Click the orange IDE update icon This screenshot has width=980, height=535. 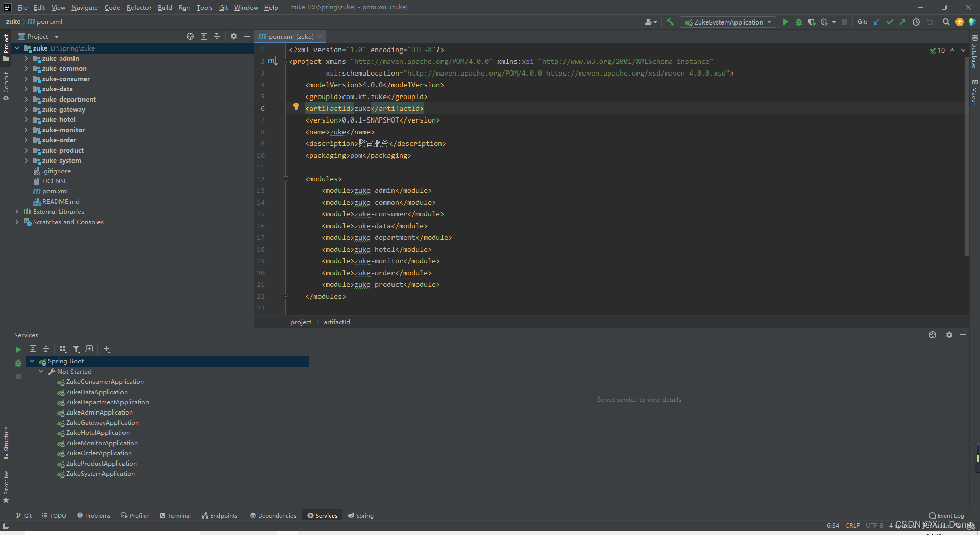(960, 22)
